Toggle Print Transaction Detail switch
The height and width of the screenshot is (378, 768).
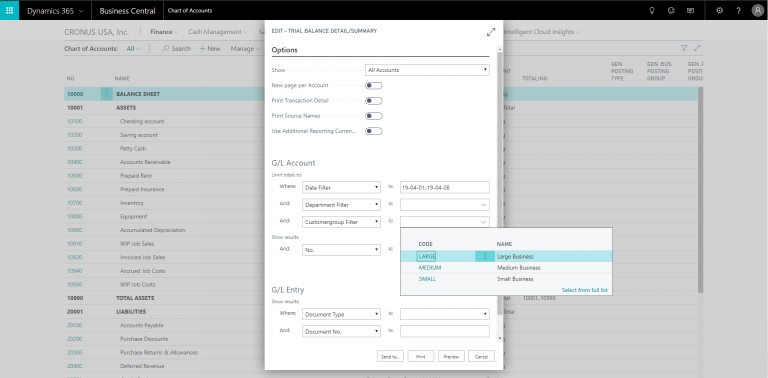(374, 101)
